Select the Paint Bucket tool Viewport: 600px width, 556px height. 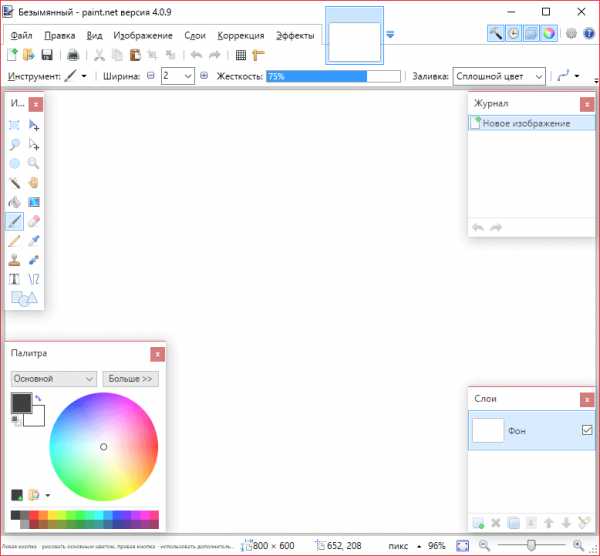point(15,202)
